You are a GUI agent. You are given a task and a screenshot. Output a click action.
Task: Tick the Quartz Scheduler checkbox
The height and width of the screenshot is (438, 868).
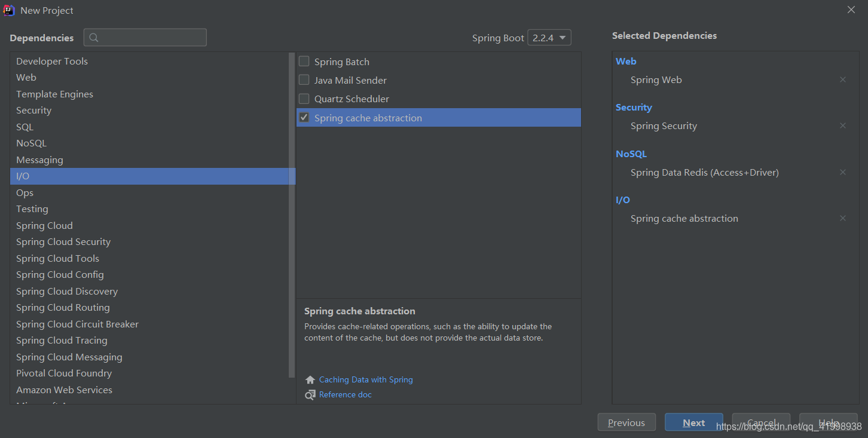point(304,98)
